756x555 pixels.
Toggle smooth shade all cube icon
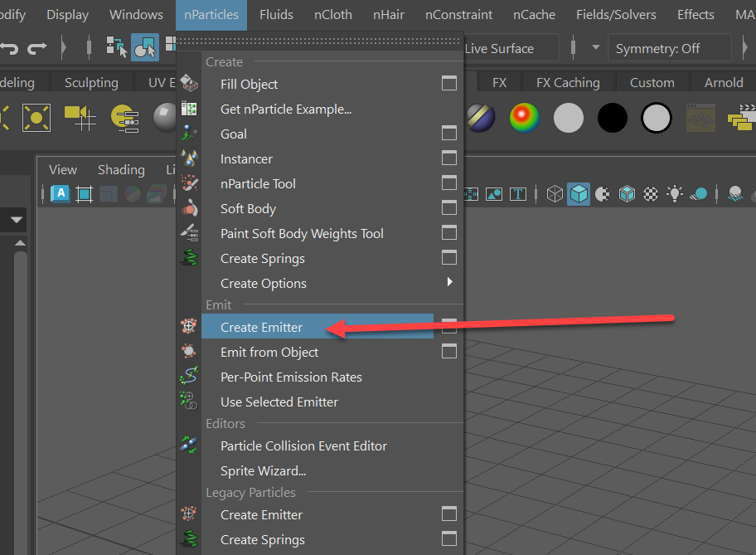[579, 194]
